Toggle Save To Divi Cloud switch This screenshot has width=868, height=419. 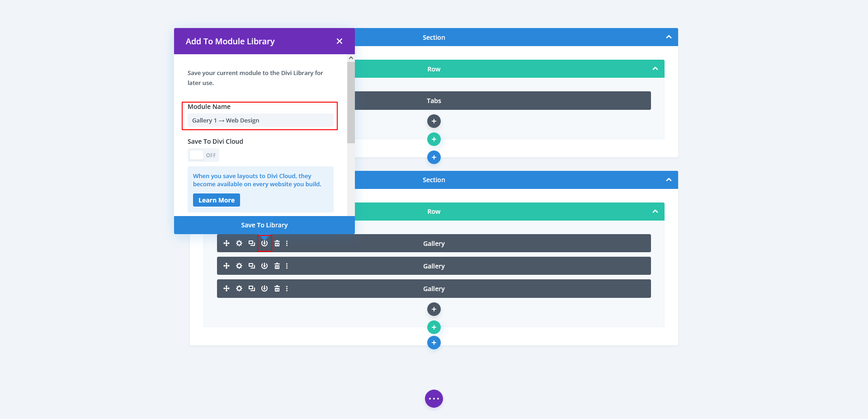click(x=203, y=155)
